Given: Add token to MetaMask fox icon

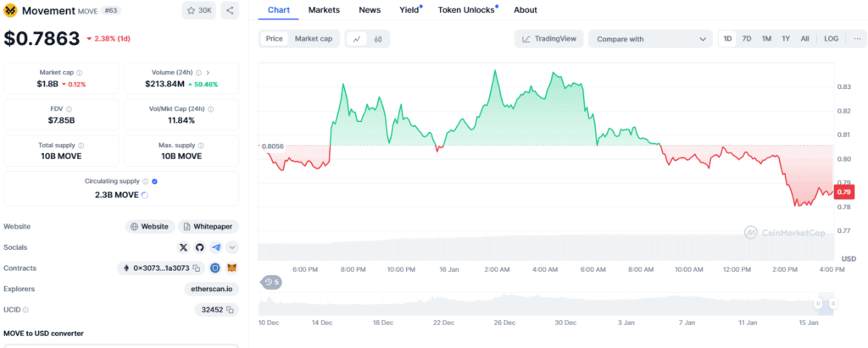Looking at the screenshot, I should coord(232,268).
